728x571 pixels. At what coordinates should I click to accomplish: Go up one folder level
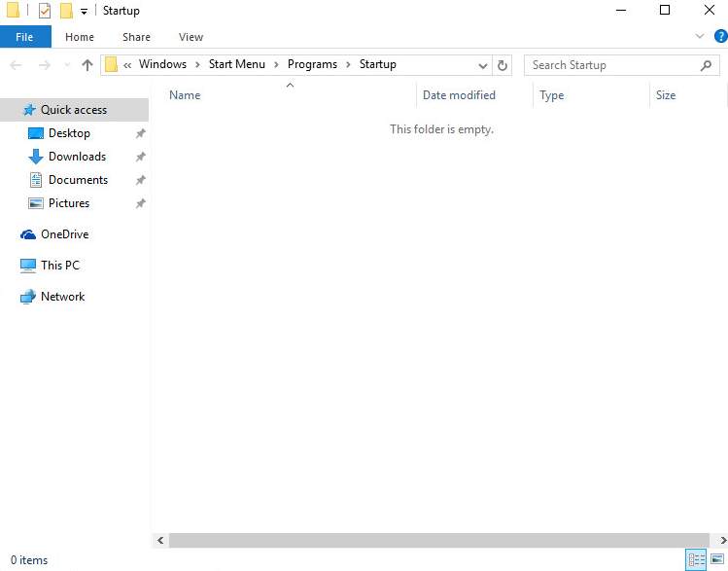click(87, 64)
